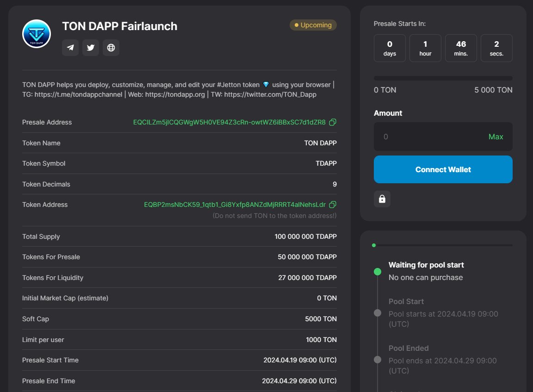Click Max in the Amount field

[x=496, y=137]
